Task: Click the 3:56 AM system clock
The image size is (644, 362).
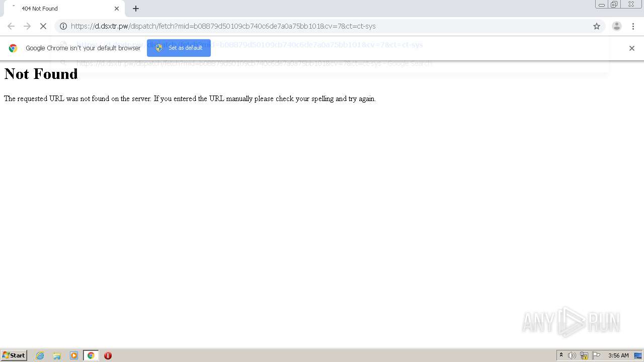Action: 618,355
